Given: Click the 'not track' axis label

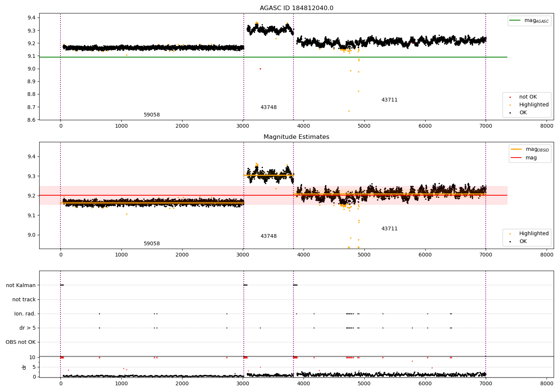Looking at the screenshot, I should (24, 300).
